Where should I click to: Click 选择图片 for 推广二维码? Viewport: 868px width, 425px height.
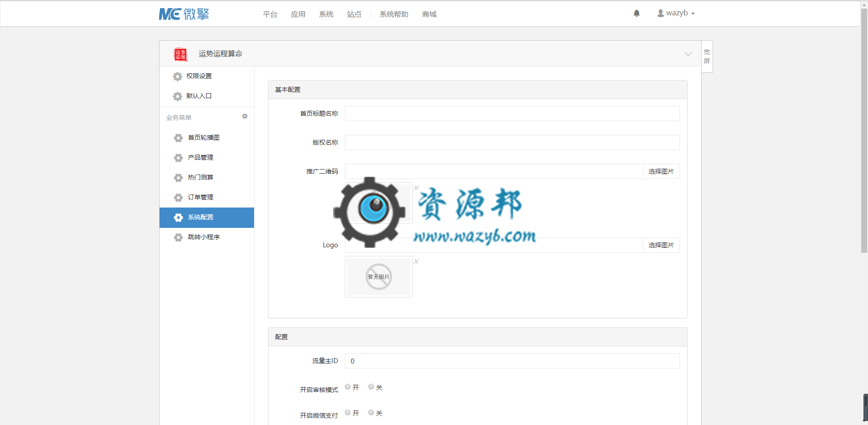point(661,171)
